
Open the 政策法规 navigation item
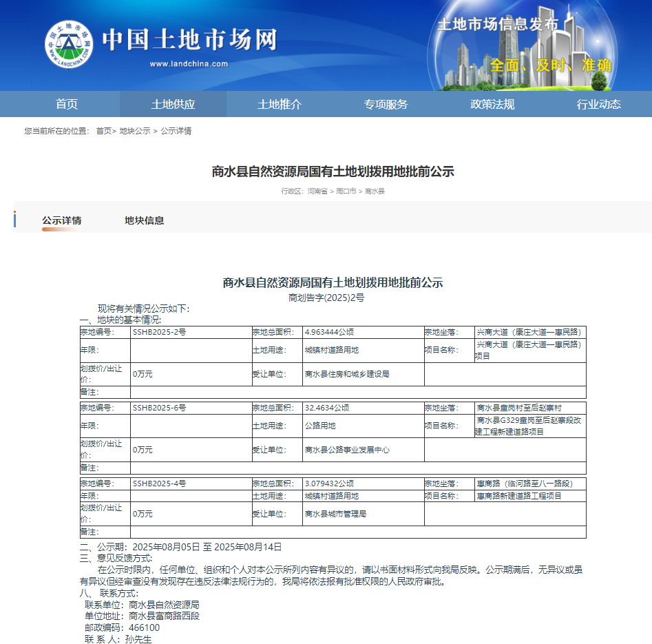(x=492, y=104)
